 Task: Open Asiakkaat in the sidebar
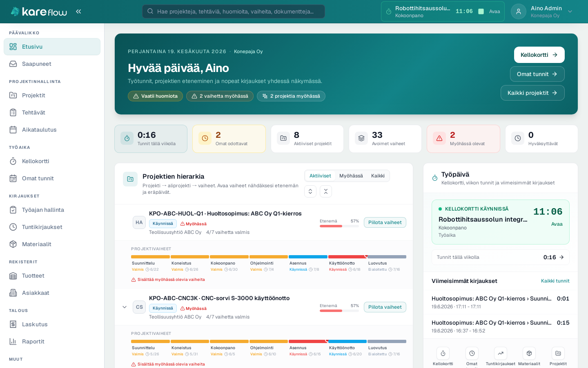pos(52,293)
